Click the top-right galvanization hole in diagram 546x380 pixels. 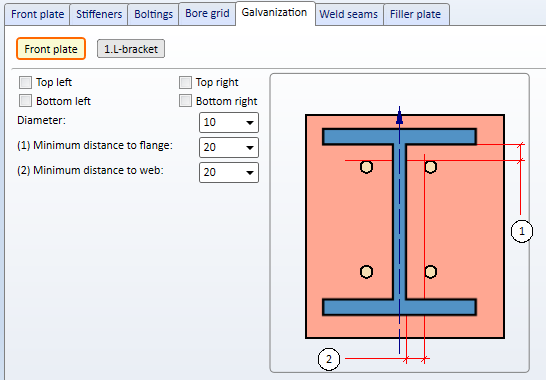point(431,167)
